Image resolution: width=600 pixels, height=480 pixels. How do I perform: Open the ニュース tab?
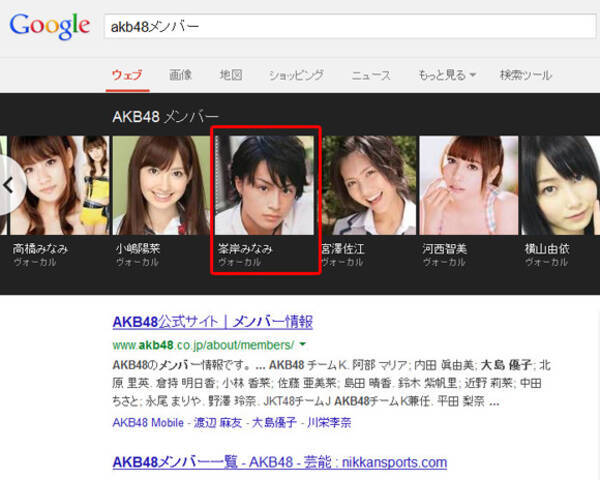tap(371, 75)
